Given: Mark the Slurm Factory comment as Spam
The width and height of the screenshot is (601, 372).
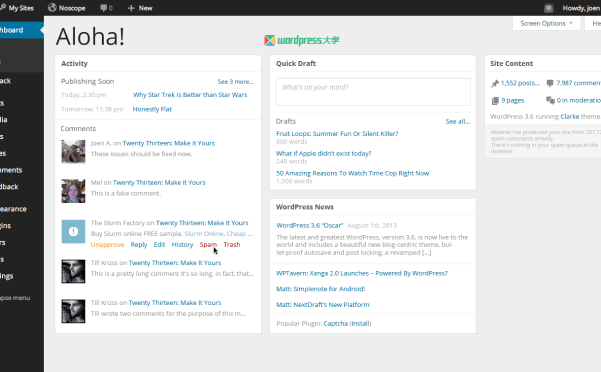Looking at the screenshot, I should tap(208, 245).
